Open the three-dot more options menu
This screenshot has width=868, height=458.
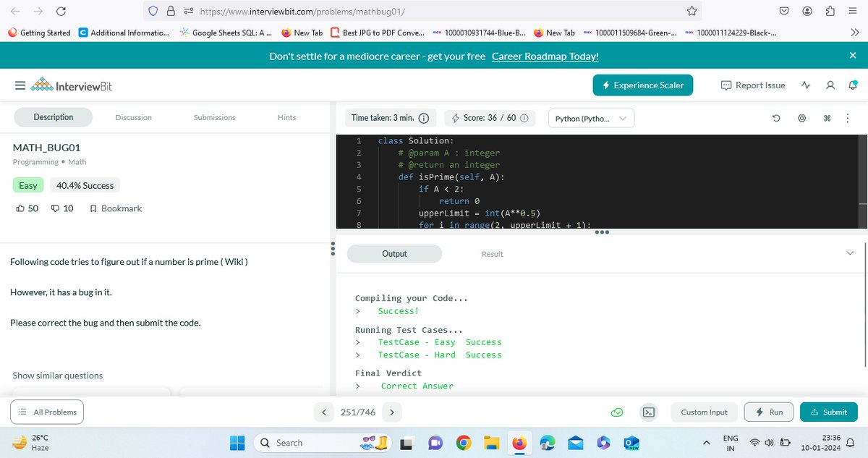click(x=846, y=118)
